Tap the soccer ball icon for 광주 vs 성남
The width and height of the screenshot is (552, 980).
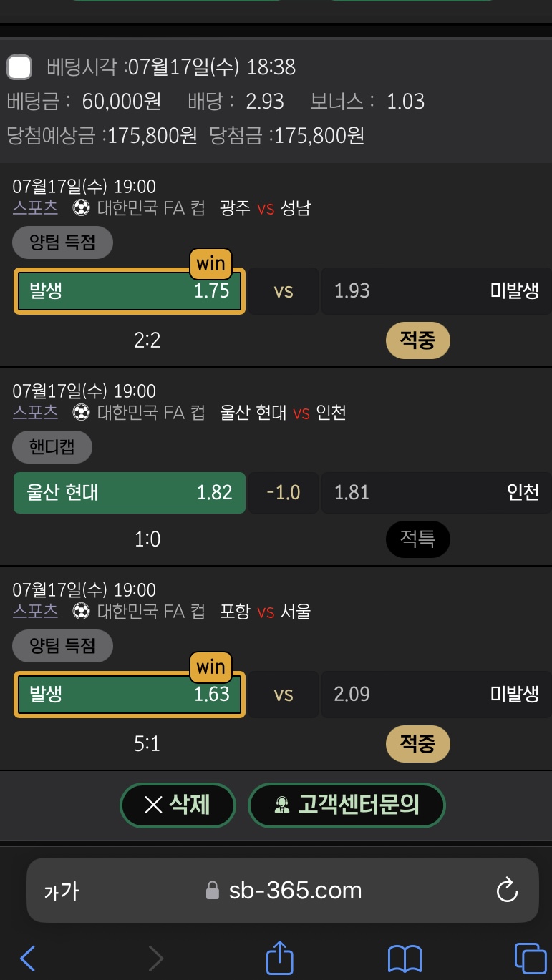[x=82, y=208]
